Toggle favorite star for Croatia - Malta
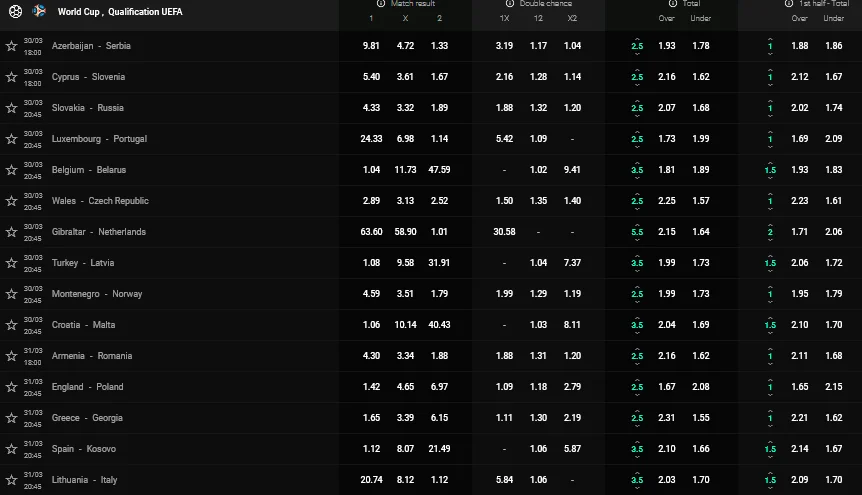The image size is (862, 495). 12,325
